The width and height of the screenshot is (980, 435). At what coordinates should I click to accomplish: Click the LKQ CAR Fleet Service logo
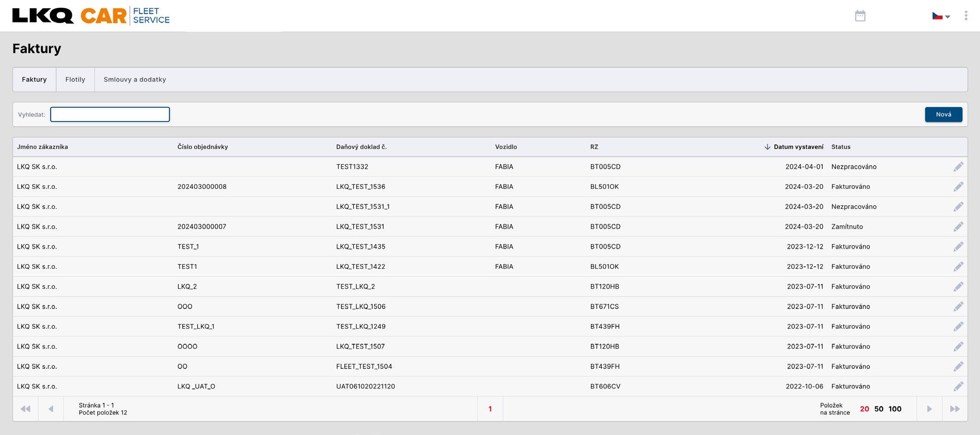point(91,16)
